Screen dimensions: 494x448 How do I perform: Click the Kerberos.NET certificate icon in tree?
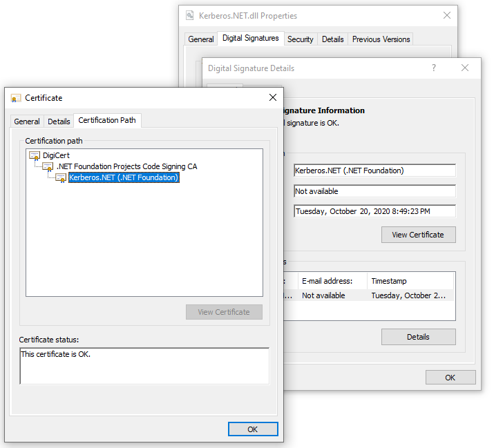pyautogui.click(x=61, y=177)
